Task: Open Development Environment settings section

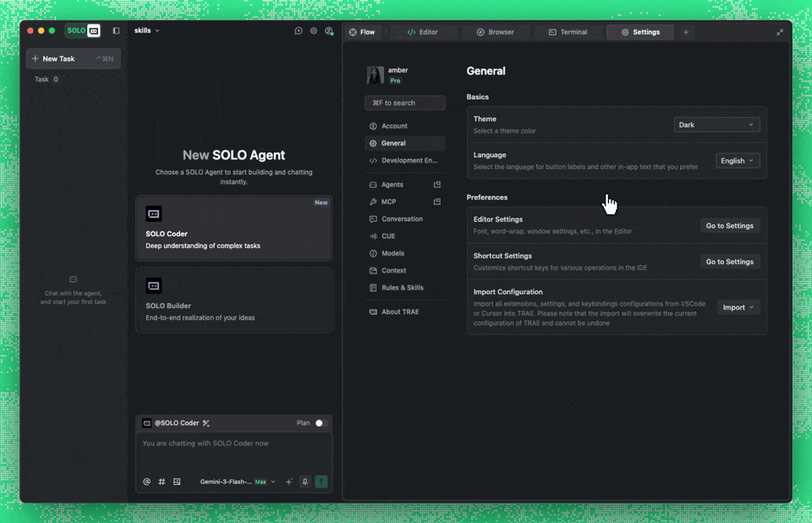Action: [405, 160]
